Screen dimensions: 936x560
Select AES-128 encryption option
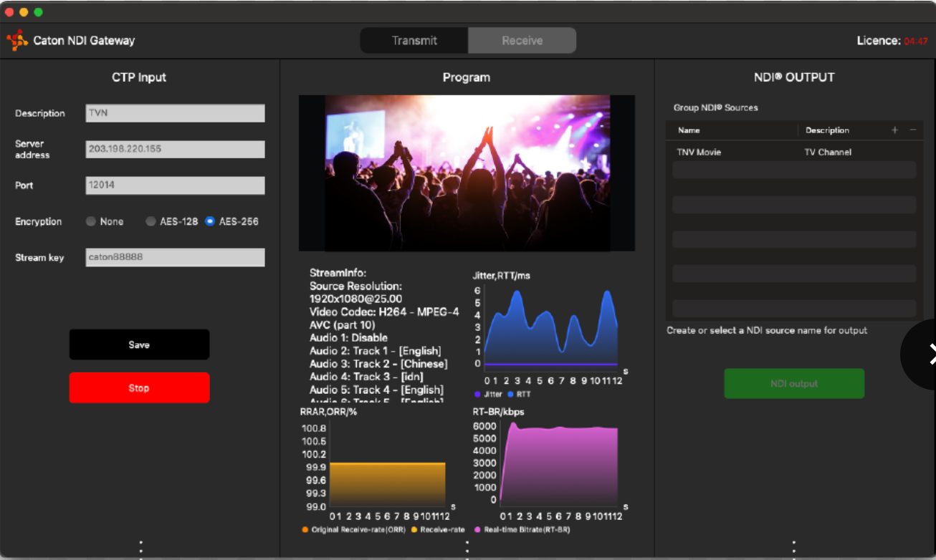(151, 222)
